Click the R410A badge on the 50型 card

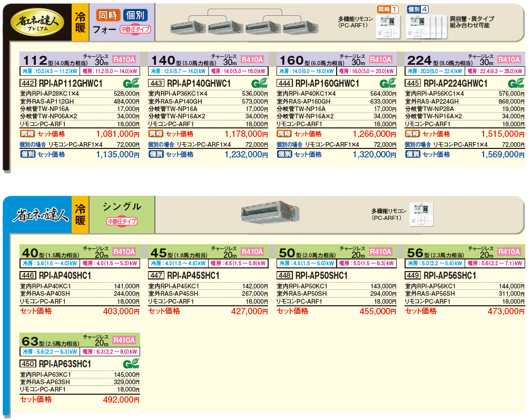pos(381,252)
